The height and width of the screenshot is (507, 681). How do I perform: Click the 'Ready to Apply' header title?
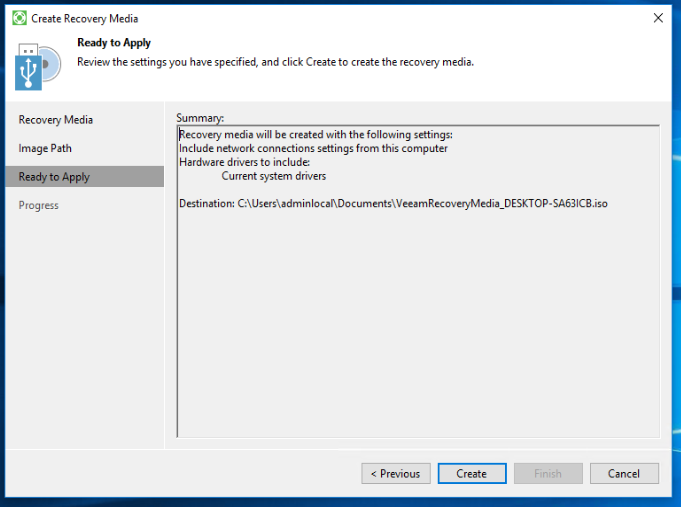coord(114,43)
